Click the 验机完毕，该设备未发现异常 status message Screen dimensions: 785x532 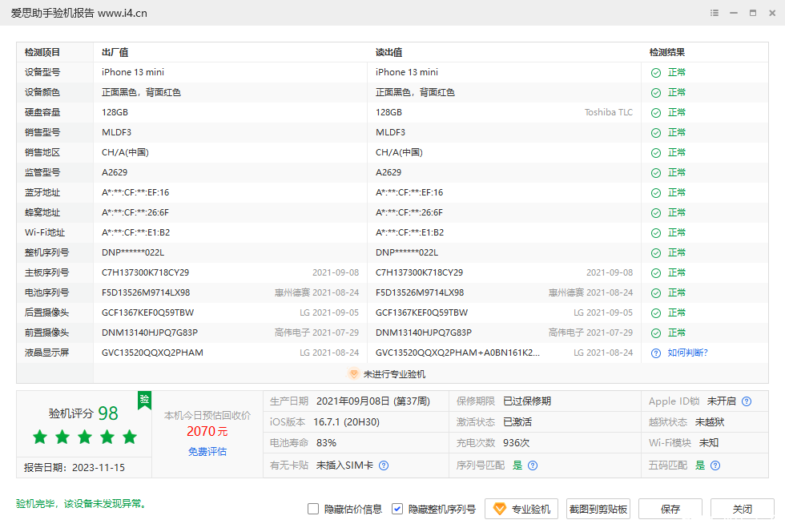pos(83,503)
